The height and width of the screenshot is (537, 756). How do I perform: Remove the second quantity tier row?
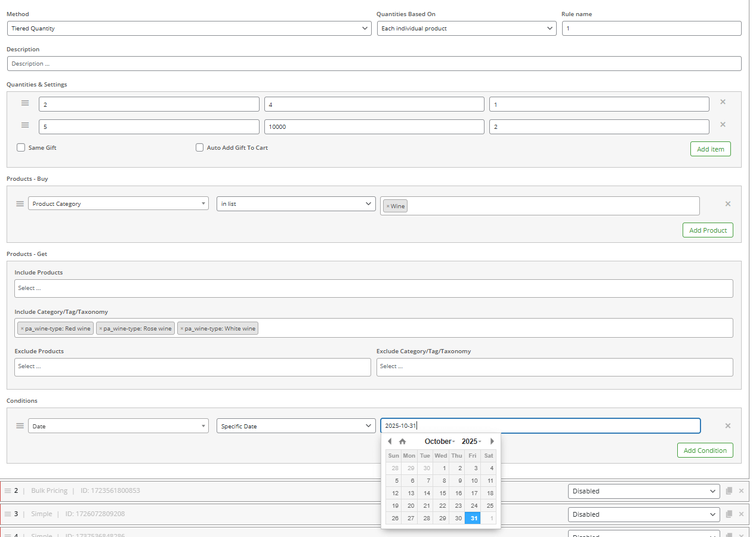click(x=723, y=125)
